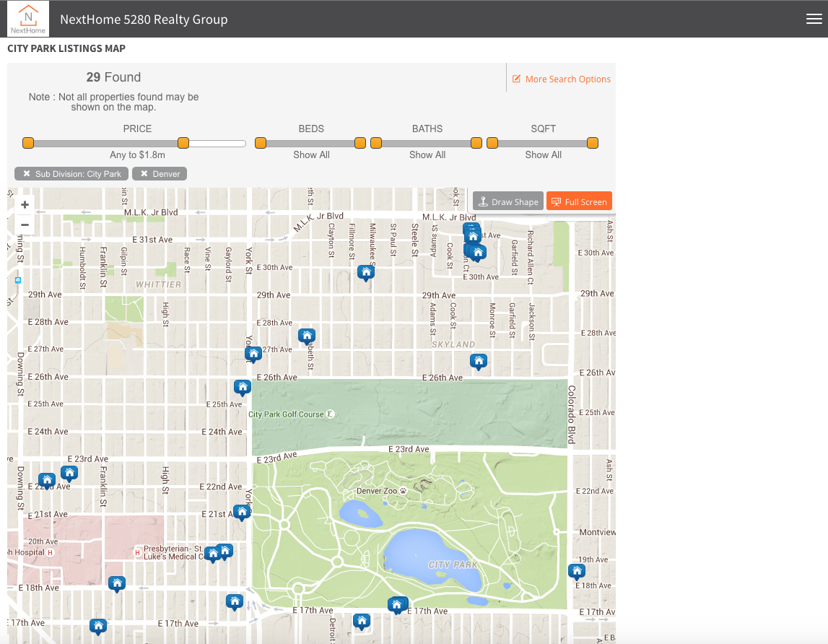Remove the Sub Division: City Park filter
Image resolution: width=828 pixels, height=644 pixels.
[x=27, y=174]
